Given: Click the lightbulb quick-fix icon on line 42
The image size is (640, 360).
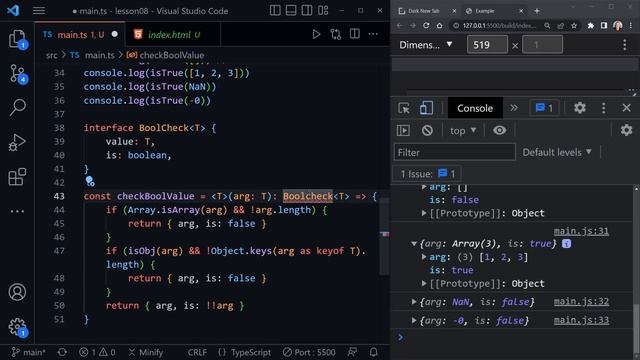Looking at the screenshot, I should coord(90,181).
